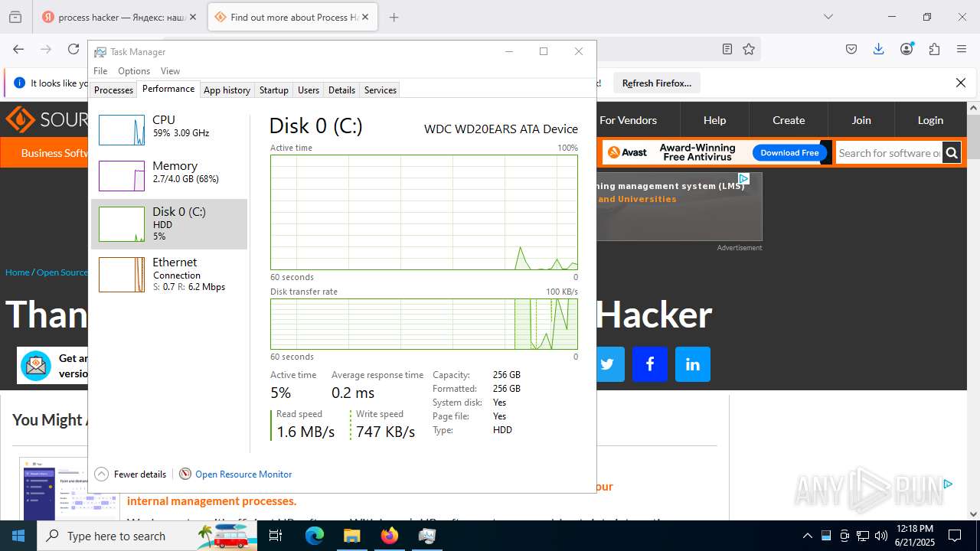Screen dimensions: 980x551
Task: Click the Home breadcrumb link
Action: pos(17,272)
